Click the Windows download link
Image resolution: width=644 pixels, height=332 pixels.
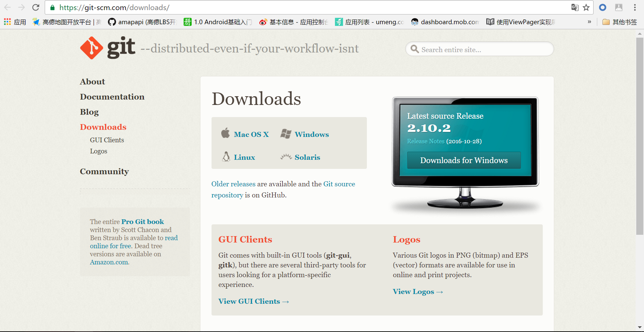312,134
